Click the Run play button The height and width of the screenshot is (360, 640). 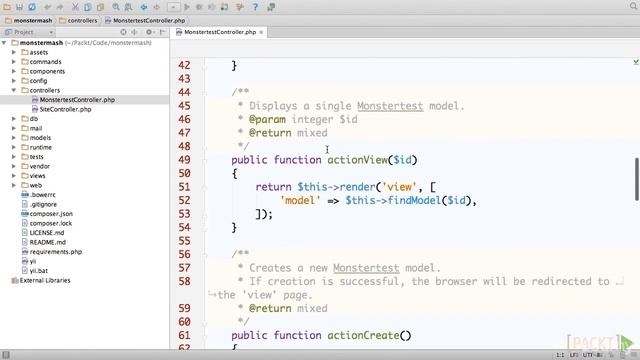(187, 7)
